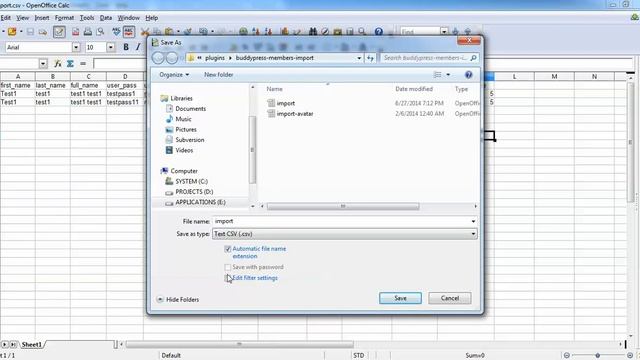Viewport: 640px width, 360px height.
Task: Open the Function Wizard icon
Action: point(58,64)
